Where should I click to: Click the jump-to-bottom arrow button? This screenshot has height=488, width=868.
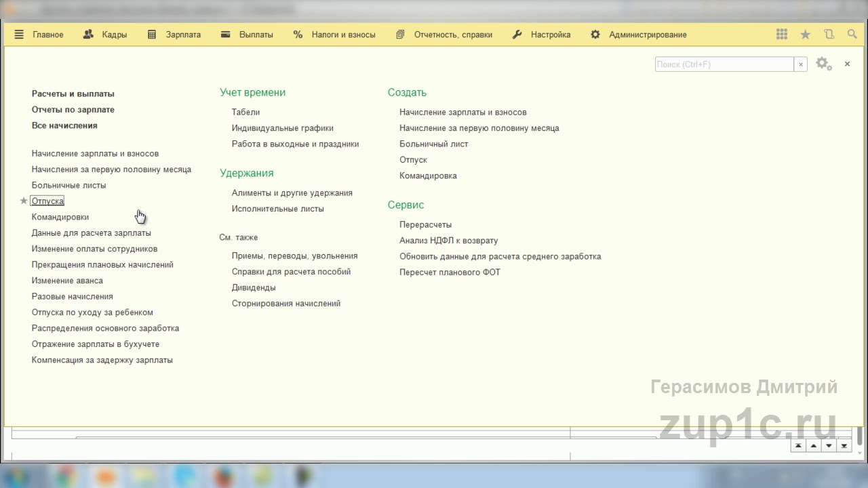point(844,445)
